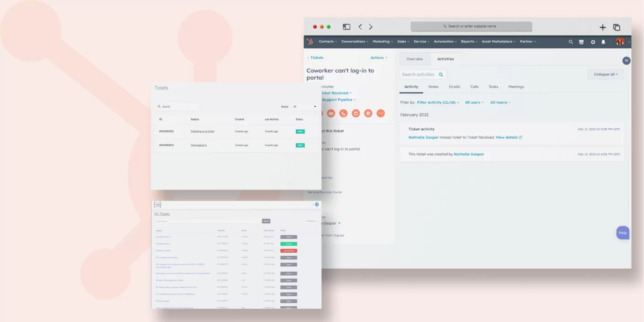Screen dimensions: 644x322
Task: Click ticket ID #342985053
Action: click(x=166, y=132)
